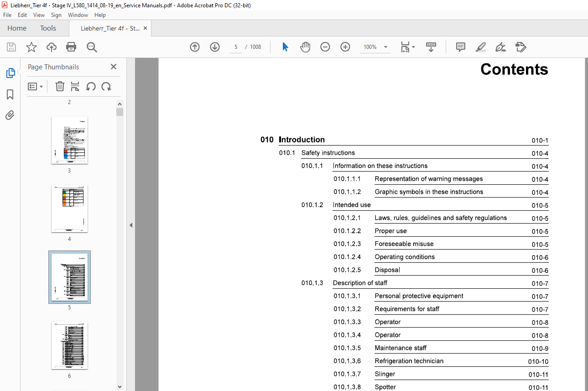Open the Attachments paperclip panel
588x391 pixels.
10,115
